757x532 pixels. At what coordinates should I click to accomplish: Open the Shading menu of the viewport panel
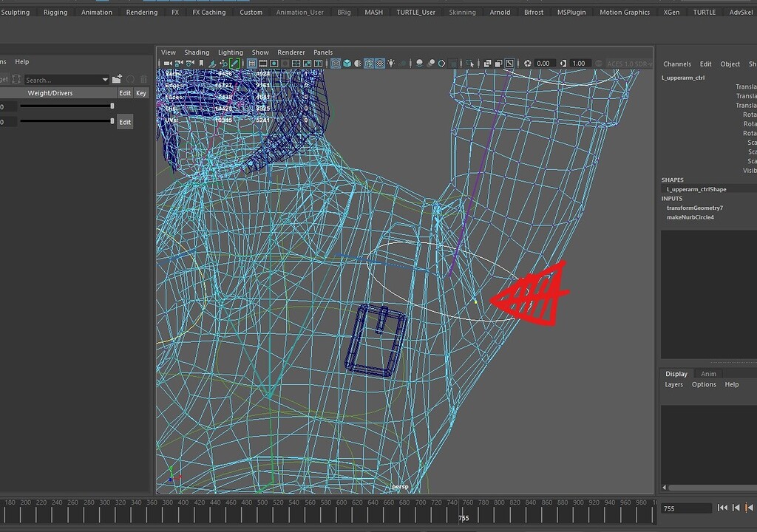[x=197, y=52]
